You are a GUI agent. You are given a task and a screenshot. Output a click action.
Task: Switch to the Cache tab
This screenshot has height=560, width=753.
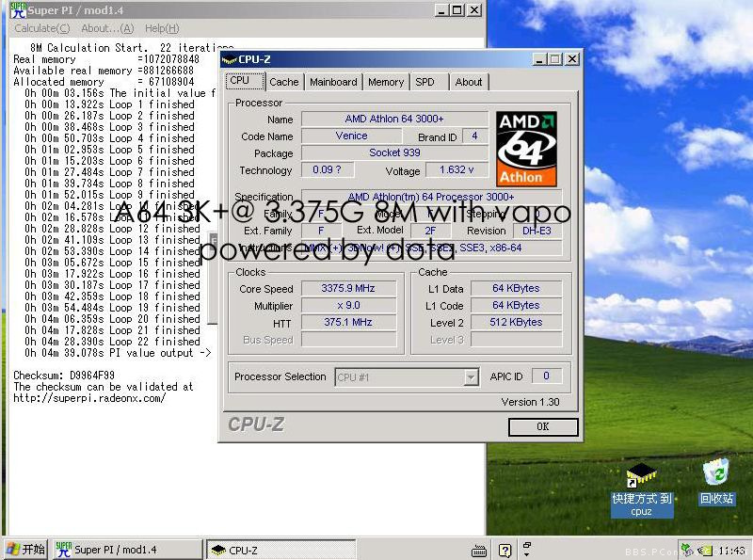[x=284, y=82]
